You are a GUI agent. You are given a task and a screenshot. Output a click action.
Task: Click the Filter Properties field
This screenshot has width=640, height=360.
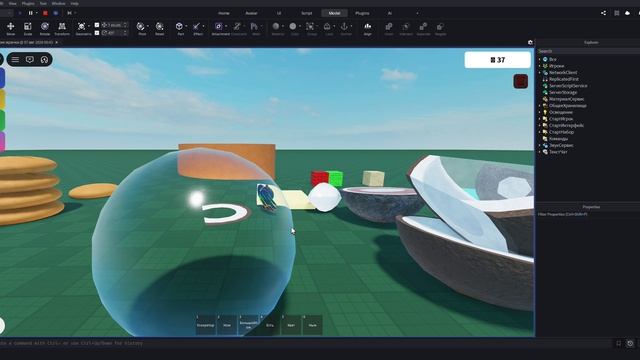point(588,214)
